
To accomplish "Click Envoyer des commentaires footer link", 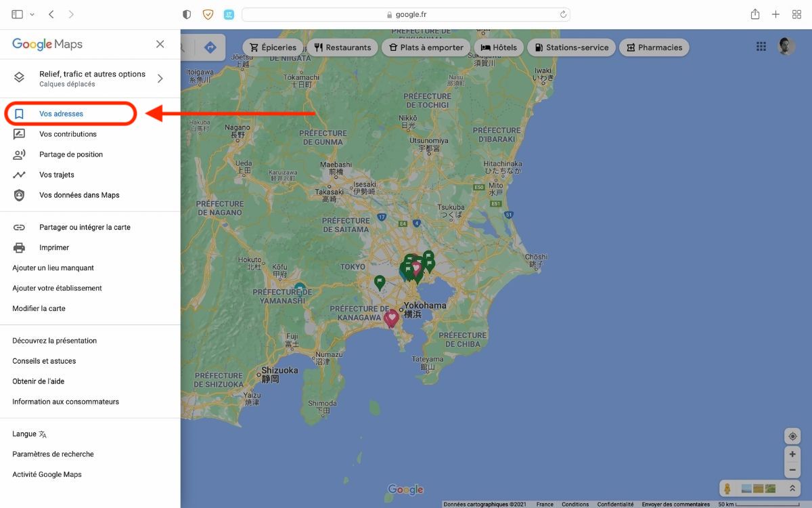I will click(676, 504).
